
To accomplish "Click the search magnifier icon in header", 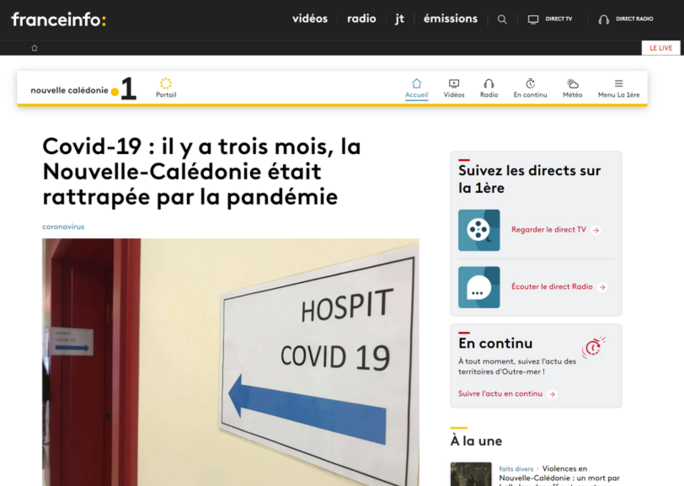I will point(502,19).
